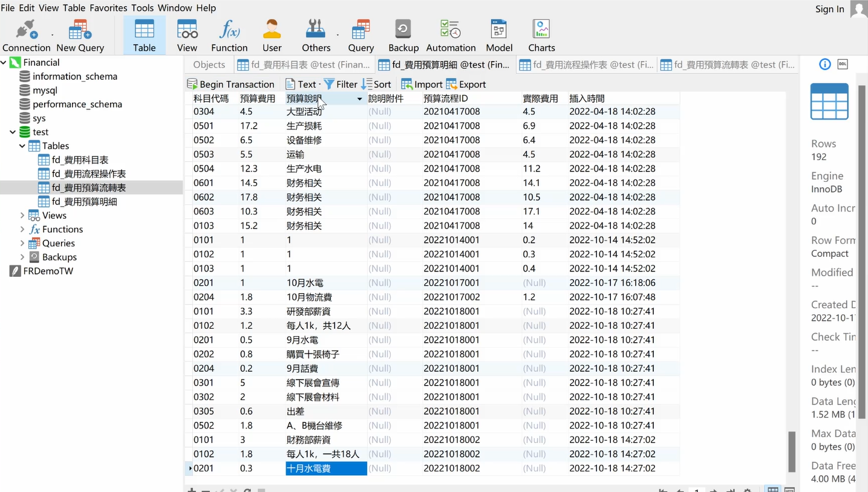Image resolution: width=868 pixels, height=492 pixels.
Task: Select the information_schema database in the tree
Action: tap(74, 76)
